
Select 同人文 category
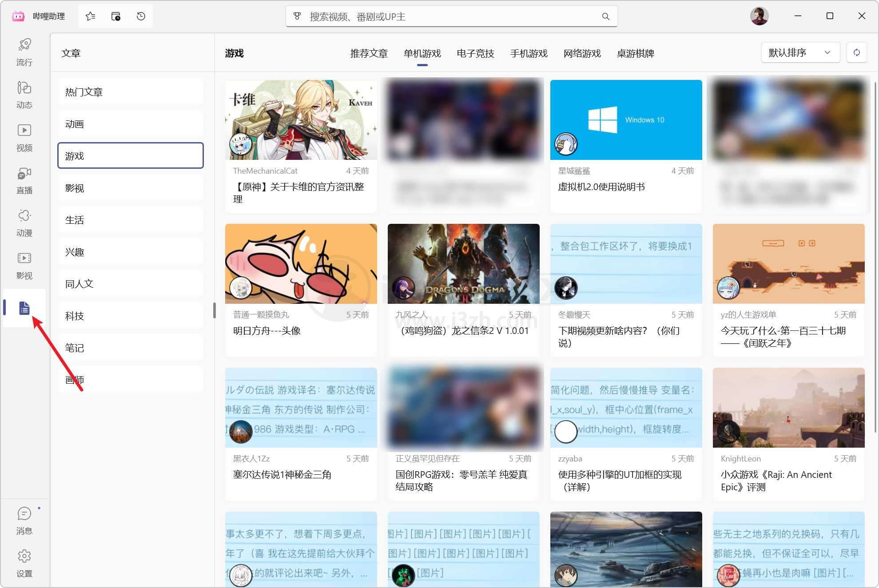tap(131, 284)
